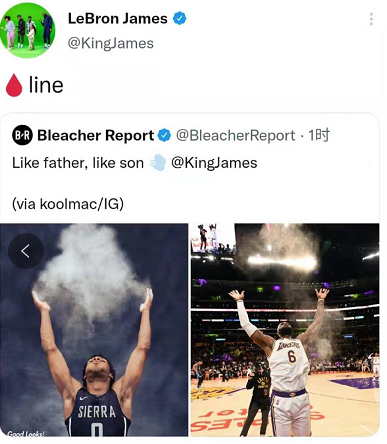387x444 pixels.
Task: Click the 1时 timestamp on quoted tweet
Action: [x=319, y=135]
